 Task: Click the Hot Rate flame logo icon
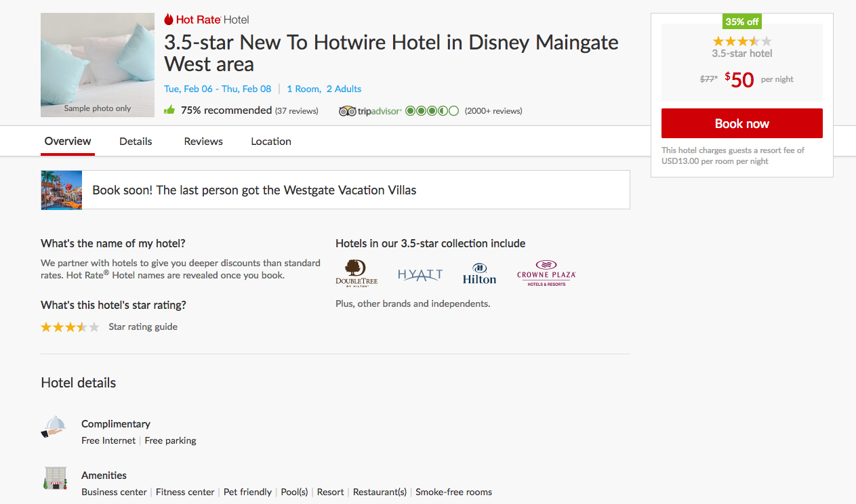coord(169,20)
